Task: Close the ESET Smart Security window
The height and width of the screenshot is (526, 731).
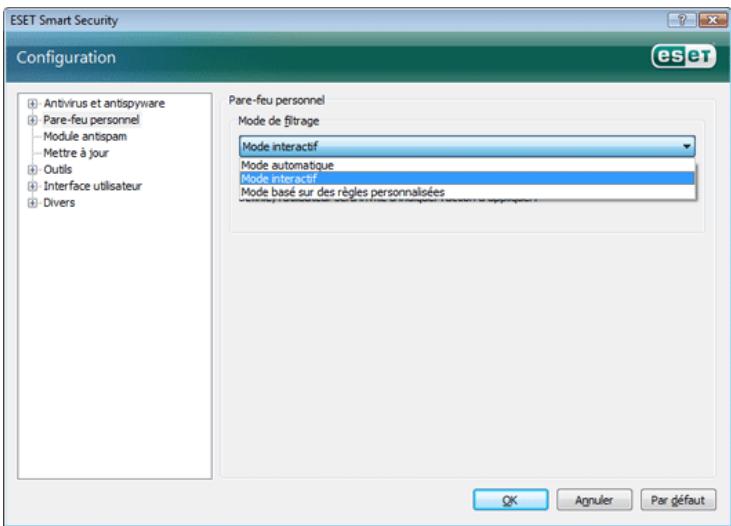Action: click(x=712, y=20)
